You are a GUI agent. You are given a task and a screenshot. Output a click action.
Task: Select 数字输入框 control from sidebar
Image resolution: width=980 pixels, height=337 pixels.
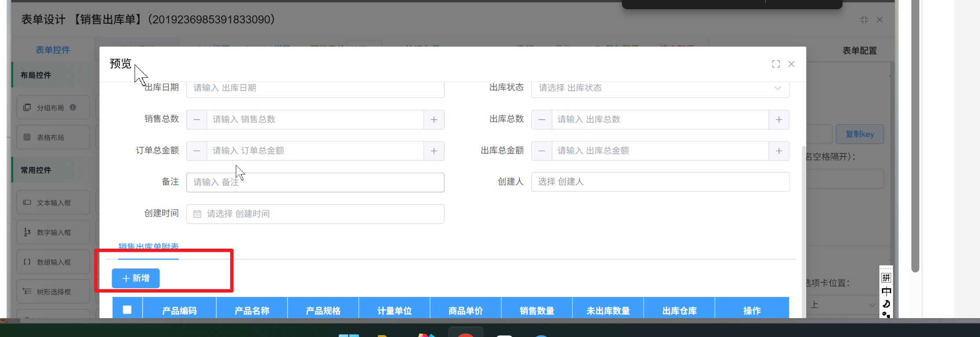[53, 232]
